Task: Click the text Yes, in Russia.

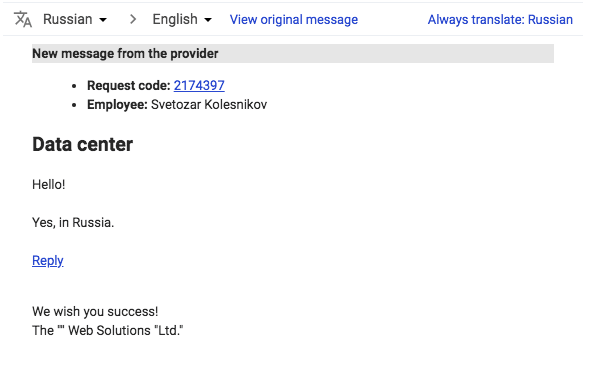Action: coord(73,222)
